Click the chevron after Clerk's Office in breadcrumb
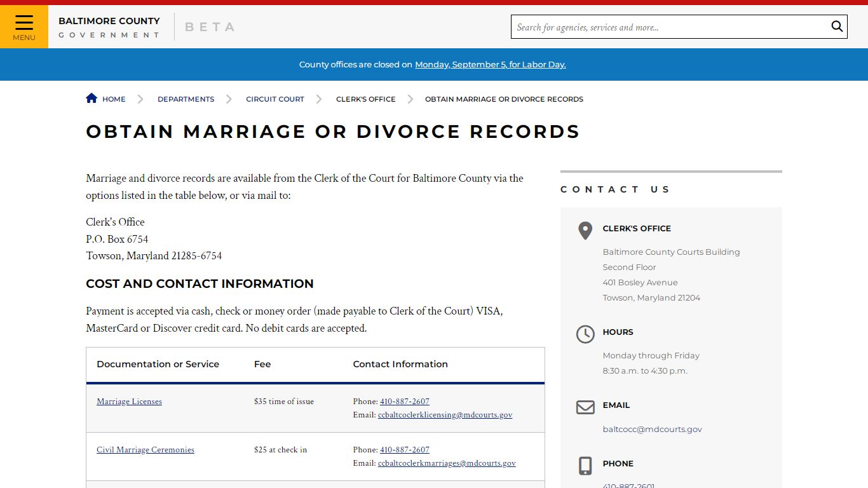 click(410, 99)
